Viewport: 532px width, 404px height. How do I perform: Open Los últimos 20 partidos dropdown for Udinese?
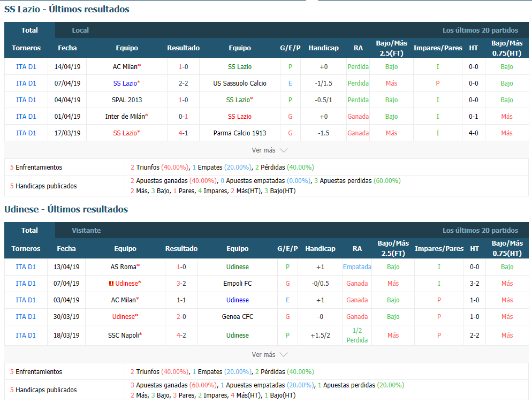tap(480, 230)
